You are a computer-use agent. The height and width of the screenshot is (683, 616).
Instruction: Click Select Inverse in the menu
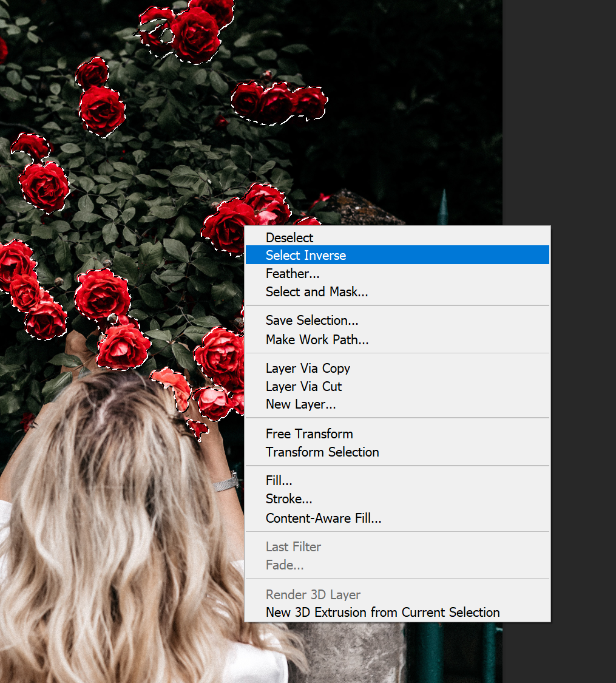pyautogui.click(x=397, y=255)
